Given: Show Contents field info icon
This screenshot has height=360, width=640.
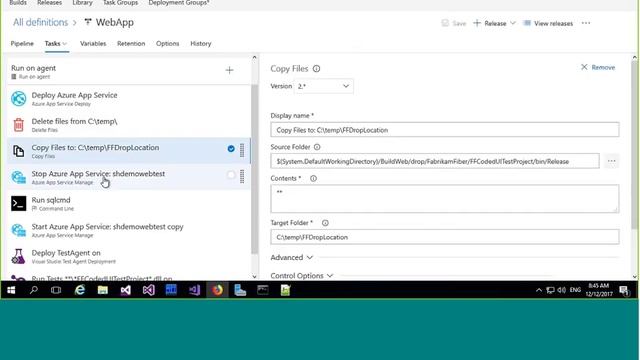Looking at the screenshot, I should coord(313,178).
